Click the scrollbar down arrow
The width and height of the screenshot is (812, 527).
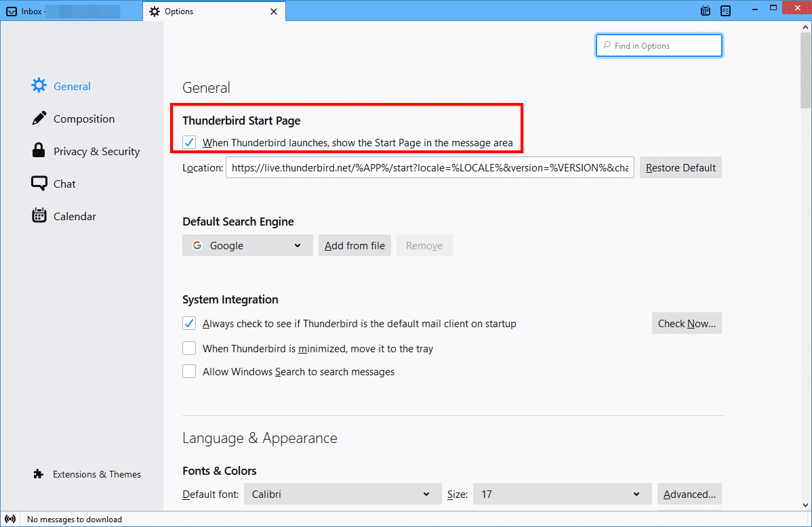tap(805, 505)
